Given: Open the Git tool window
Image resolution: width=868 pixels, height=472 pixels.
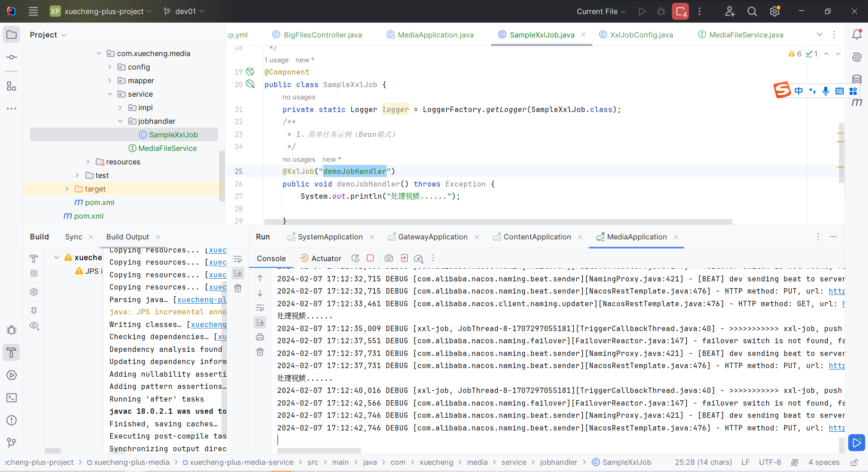Looking at the screenshot, I should pos(12,443).
